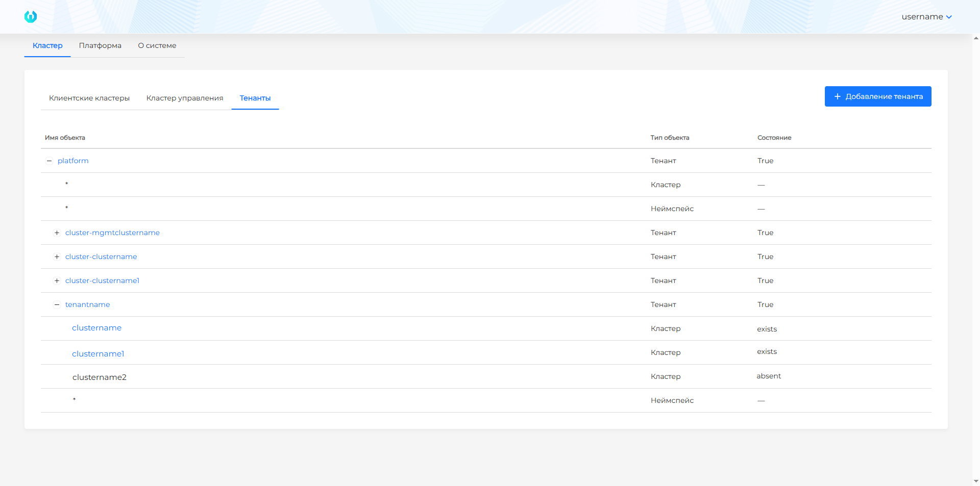Switch to the Платформа tab
Viewport: 980px width, 486px height.
tap(100, 45)
